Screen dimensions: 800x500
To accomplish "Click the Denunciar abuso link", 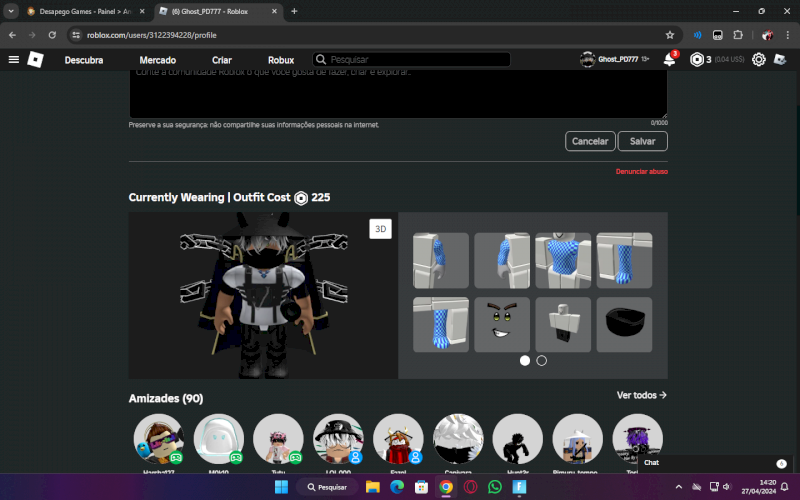I will tap(641, 171).
